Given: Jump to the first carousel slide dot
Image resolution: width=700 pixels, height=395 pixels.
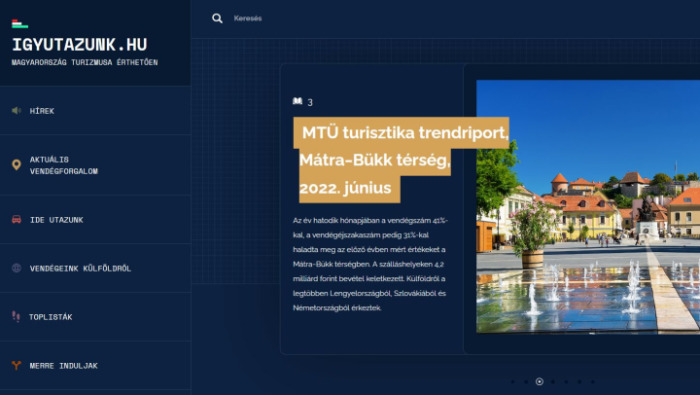Looking at the screenshot, I should click(x=512, y=382).
